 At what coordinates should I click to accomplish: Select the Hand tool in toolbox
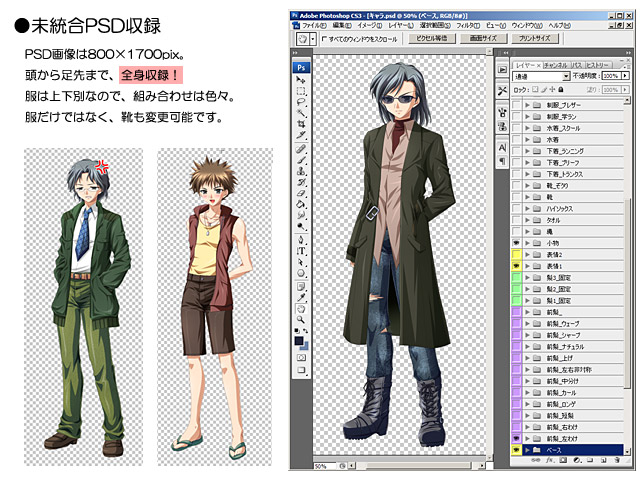301,309
